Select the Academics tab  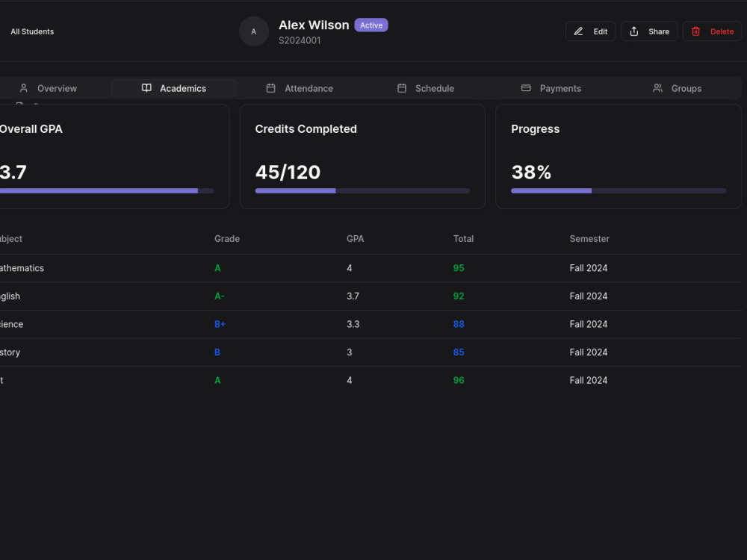pos(174,88)
